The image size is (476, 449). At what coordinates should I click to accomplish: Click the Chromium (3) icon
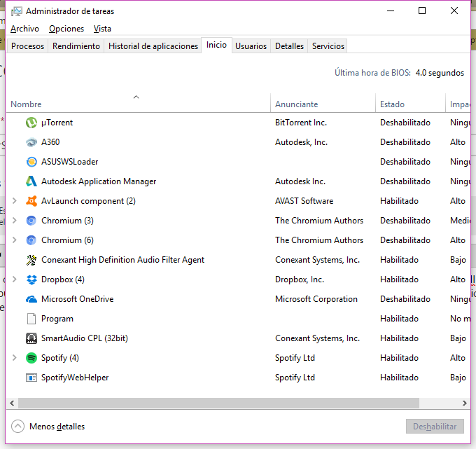click(x=31, y=221)
